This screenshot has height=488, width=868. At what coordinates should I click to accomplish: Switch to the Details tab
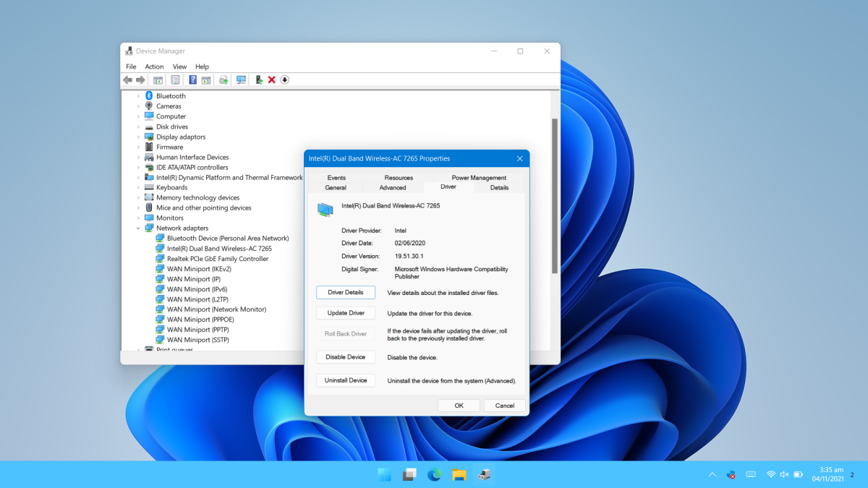(499, 187)
